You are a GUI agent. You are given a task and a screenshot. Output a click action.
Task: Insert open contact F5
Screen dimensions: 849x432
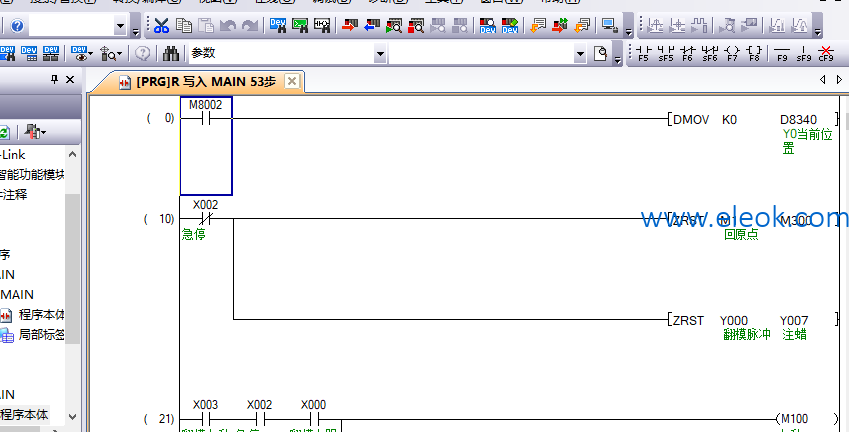pyautogui.click(x=643, y=53)
